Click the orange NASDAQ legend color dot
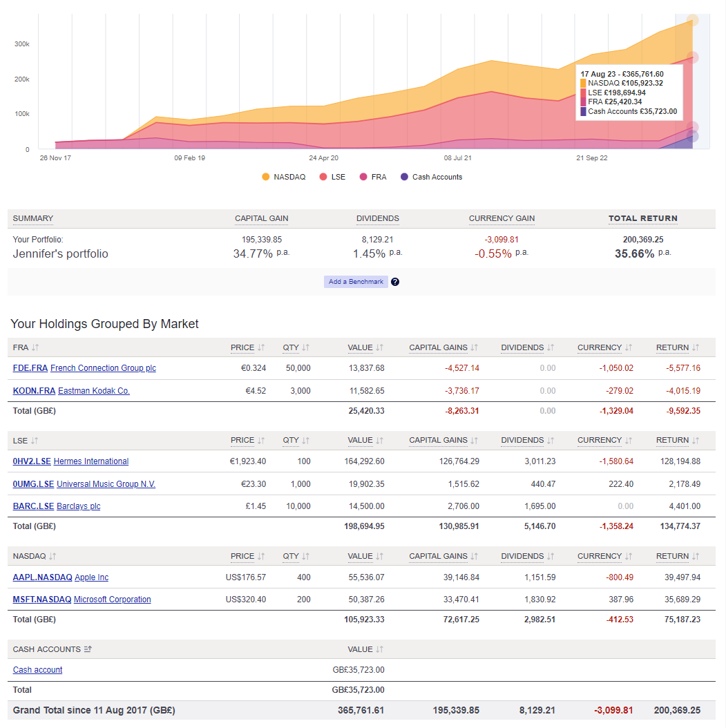 (x=267, y=177)
